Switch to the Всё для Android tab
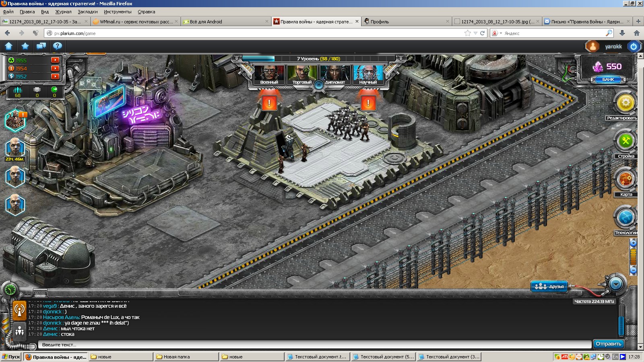 (x=226, y=22)
